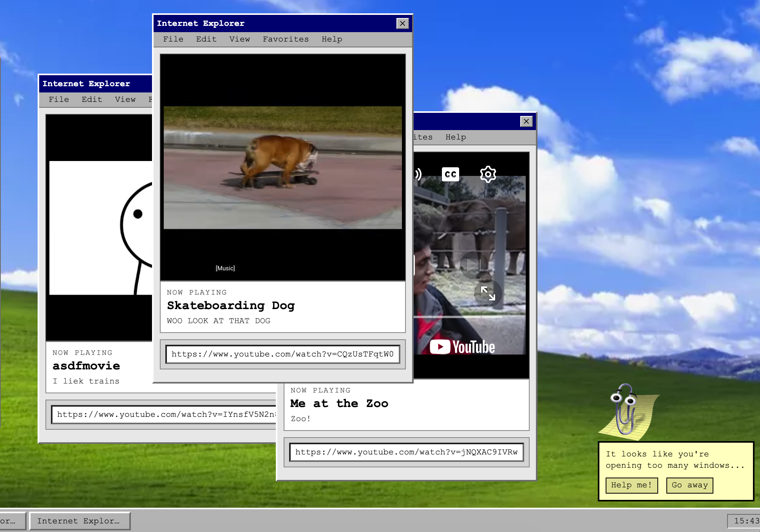Click the 'Me at the Zoo' title text
The height and width of the screenshot is (532, 760).
[x=339, y=404]
